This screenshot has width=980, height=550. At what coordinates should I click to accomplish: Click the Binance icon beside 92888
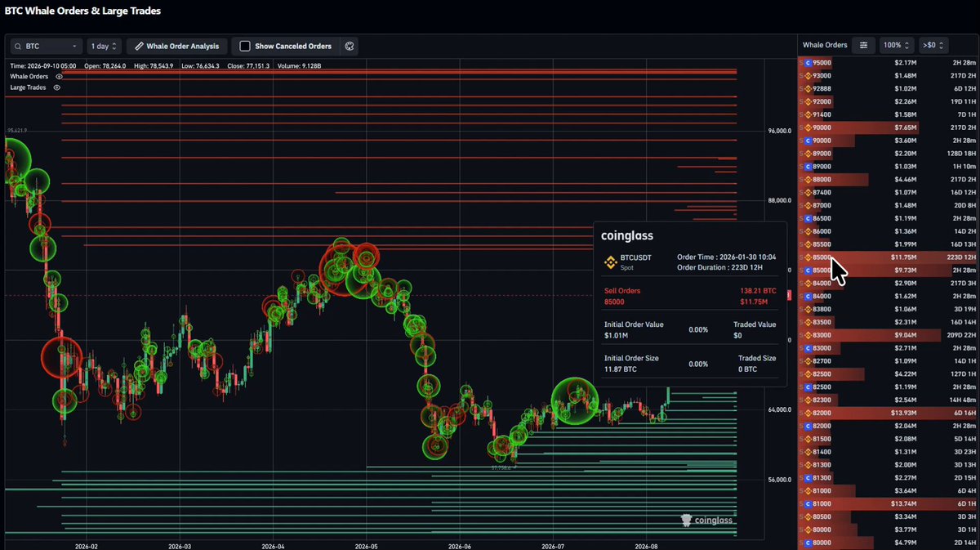tap(808, 88)
